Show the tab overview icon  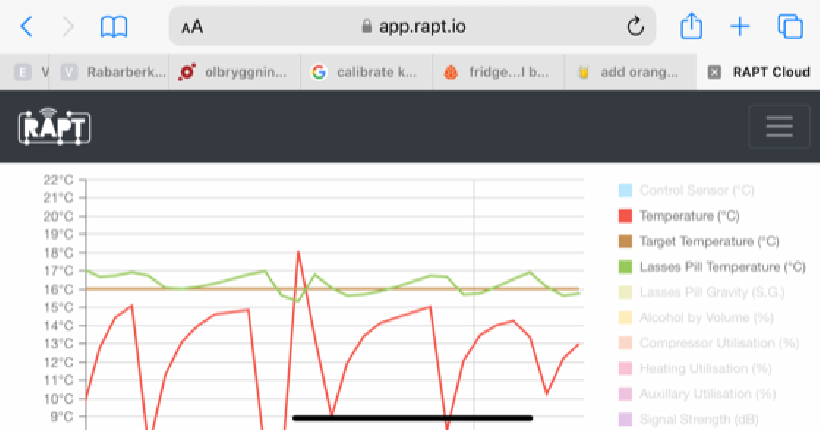point(790,26)
